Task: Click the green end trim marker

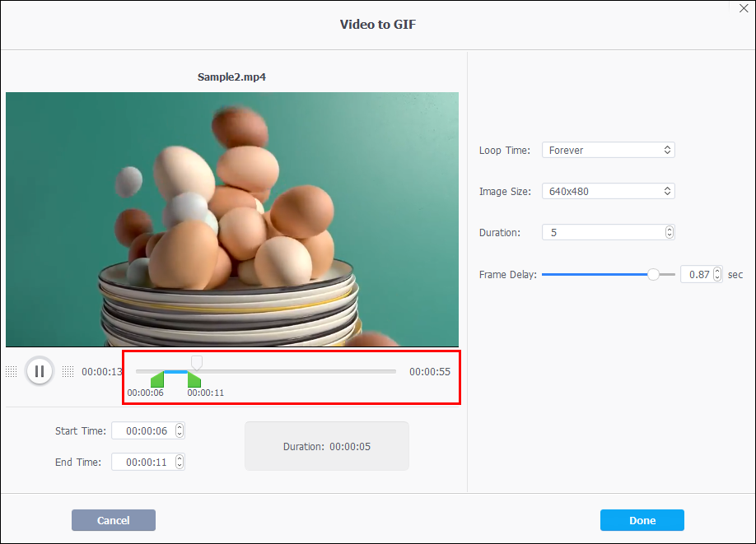Action: [194, 379]
